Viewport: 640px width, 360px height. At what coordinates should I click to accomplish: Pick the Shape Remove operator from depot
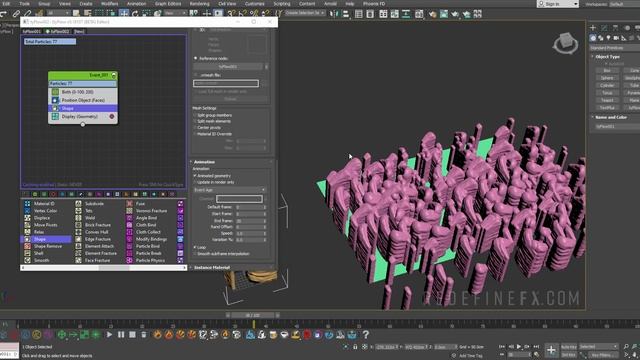pos(47,246)
